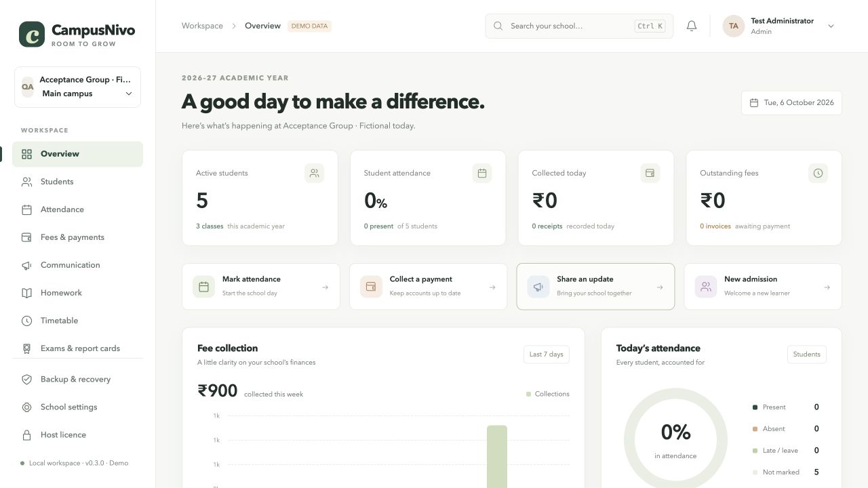Click the Homework book icon
This screenshot has height=488, width=868.
26,293
